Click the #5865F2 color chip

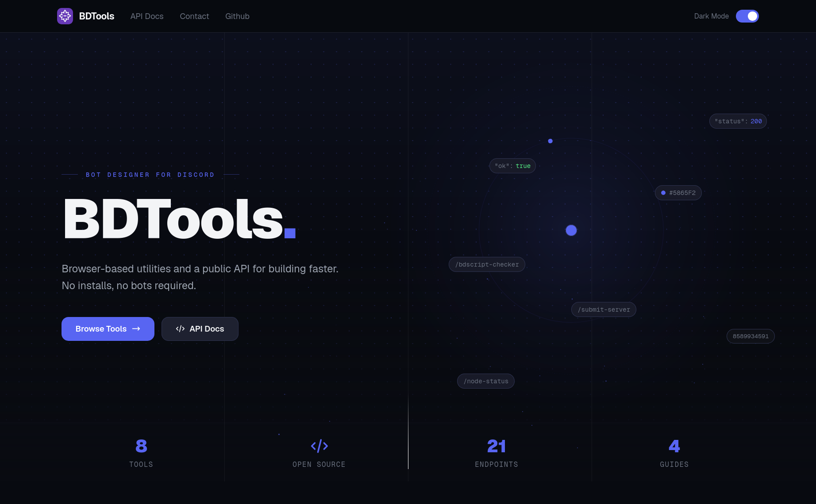678,193
